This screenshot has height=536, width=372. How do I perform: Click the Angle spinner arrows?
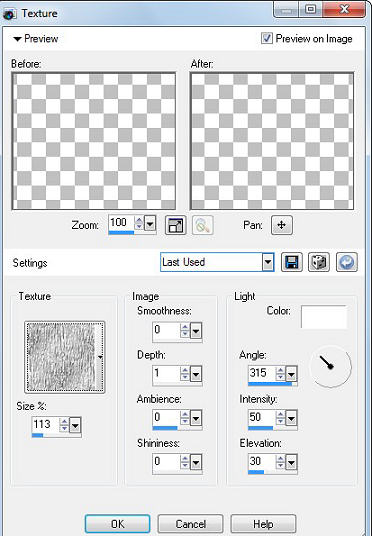click(280, 374)
